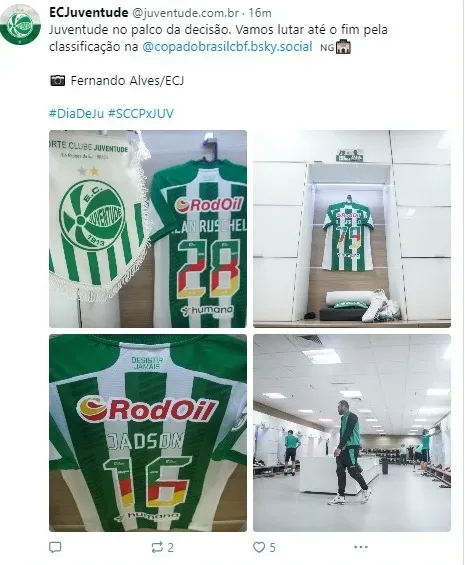Click the camera emoji before Fernando Alves
The image size is (465, 565).
pos(57,80)
